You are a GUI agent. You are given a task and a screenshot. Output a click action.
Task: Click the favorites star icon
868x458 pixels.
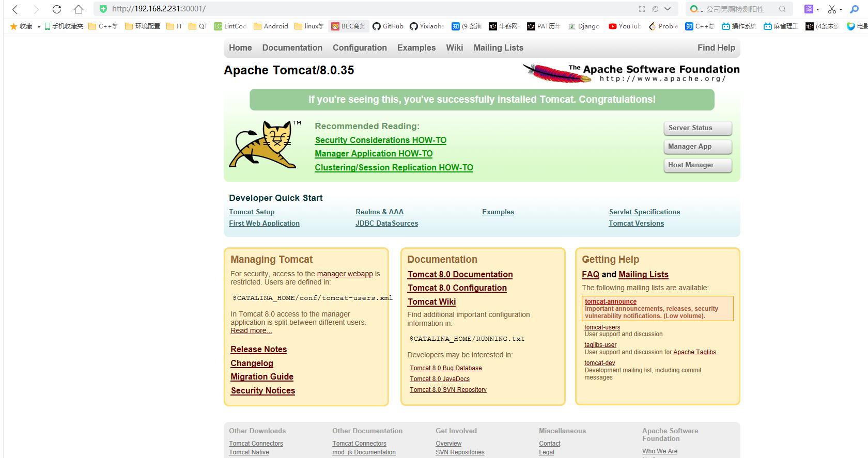[13, 26]
